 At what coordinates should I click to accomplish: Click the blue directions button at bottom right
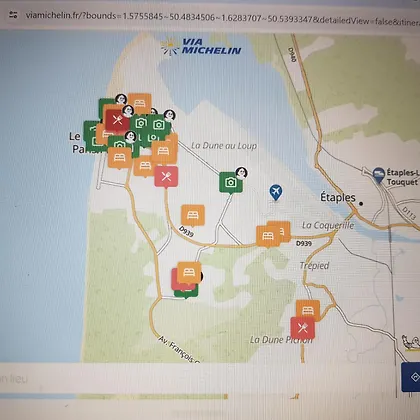click(x=411, y=377)
